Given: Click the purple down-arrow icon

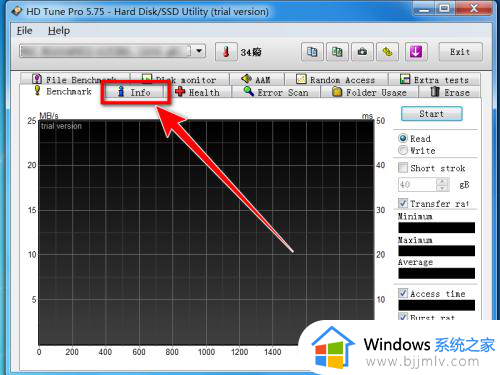Looking at the screenshot, I should [416, 52].
